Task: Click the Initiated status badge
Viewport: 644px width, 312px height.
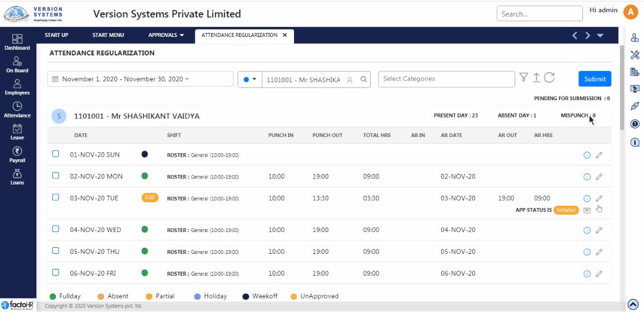Action: (x=566, y=210)
